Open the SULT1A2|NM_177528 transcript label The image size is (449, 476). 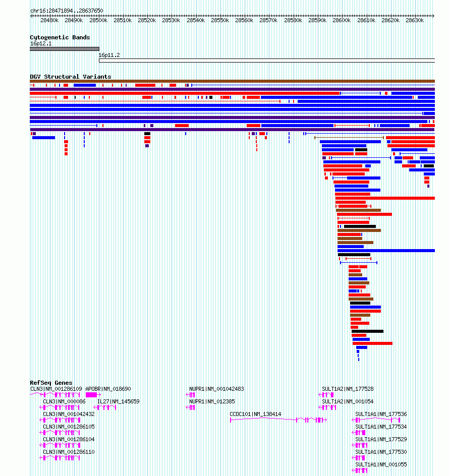coord(348,389)
